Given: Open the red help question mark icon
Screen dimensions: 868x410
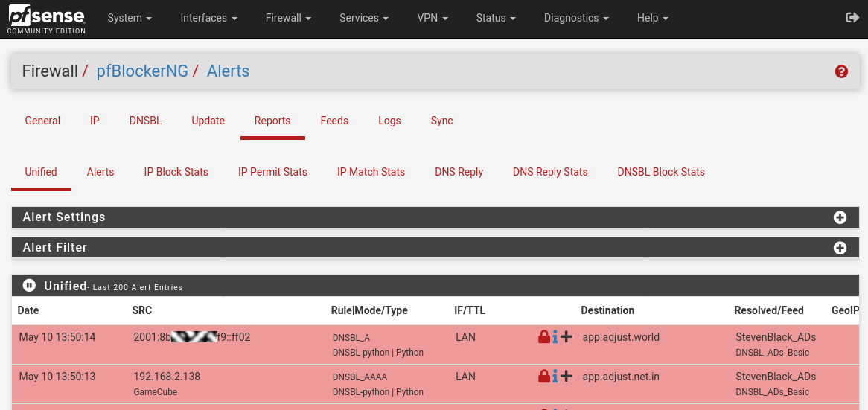Looking at the screenshot, I should (841, 71).
